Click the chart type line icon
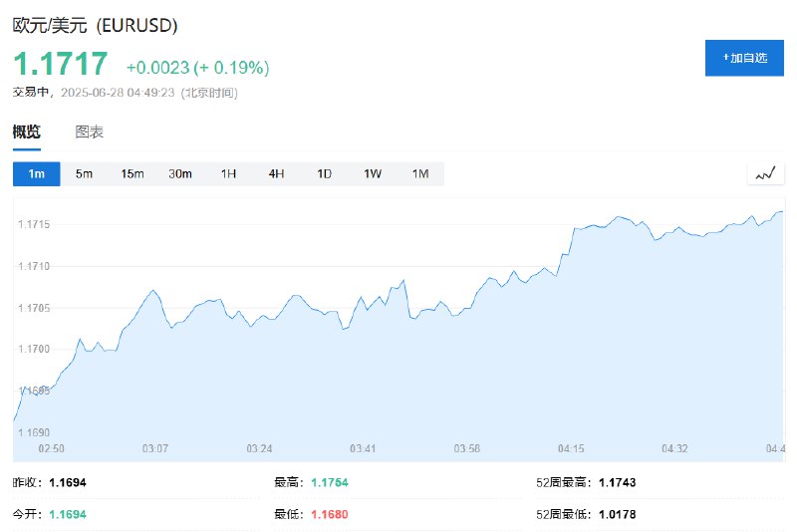This screenshot has width=797, height=532. (x=765, y=173)
